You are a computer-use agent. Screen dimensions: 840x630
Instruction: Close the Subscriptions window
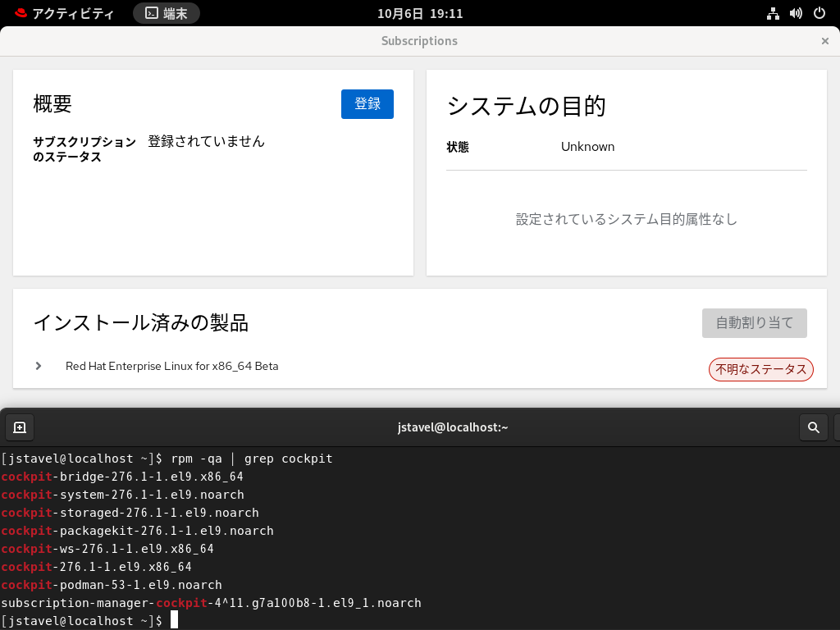click(824, 41)
